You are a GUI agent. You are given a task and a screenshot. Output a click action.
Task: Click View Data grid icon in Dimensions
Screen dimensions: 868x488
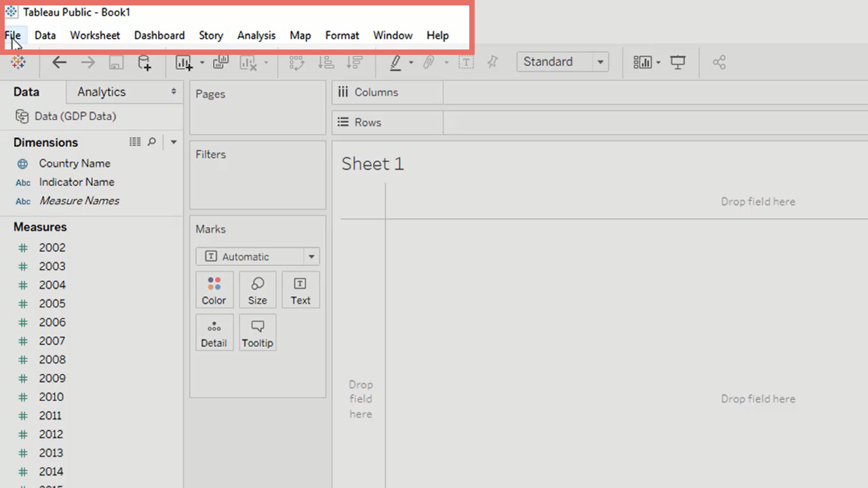coord(136,142)
